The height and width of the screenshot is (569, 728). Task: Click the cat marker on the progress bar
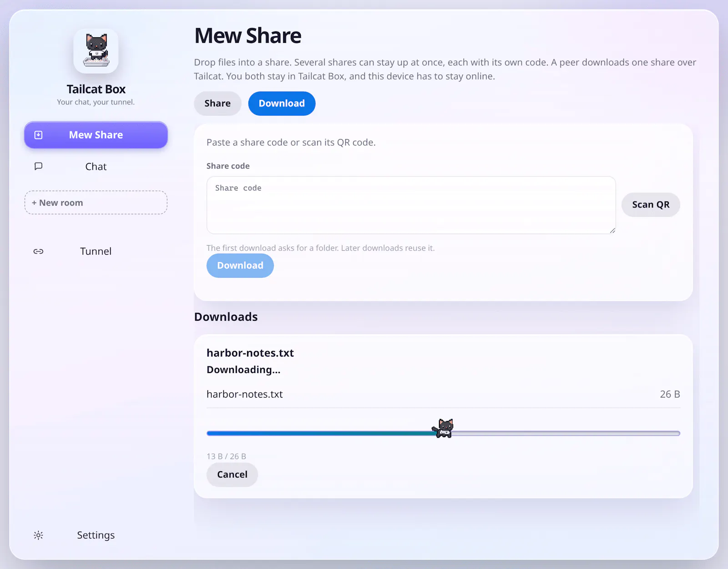[x=443, y=428]
